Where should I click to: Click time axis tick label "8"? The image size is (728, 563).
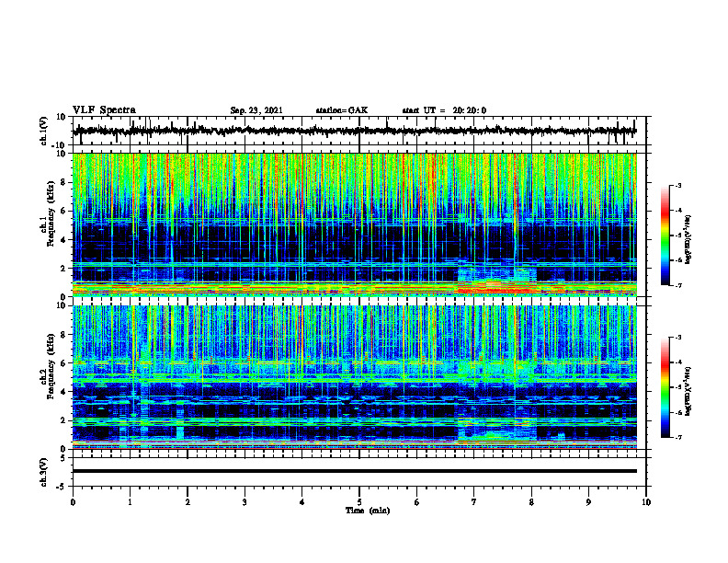tap(531, 502)
